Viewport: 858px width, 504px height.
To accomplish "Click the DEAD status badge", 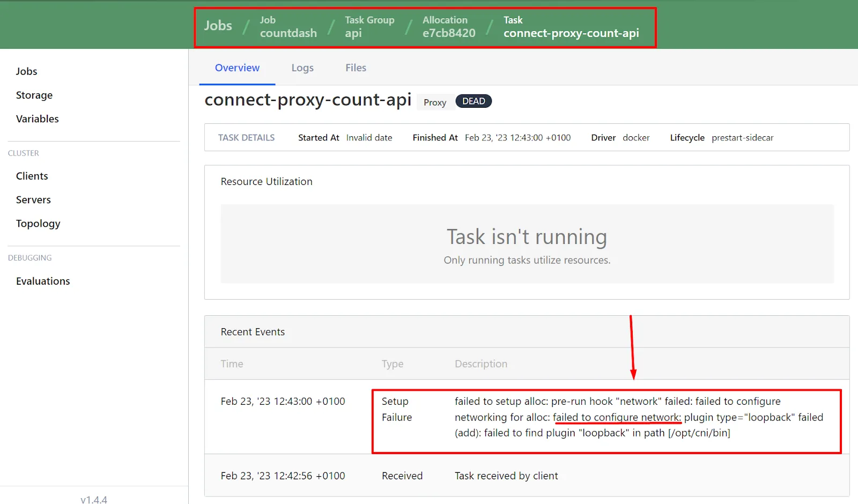I will tap(474, 101).
